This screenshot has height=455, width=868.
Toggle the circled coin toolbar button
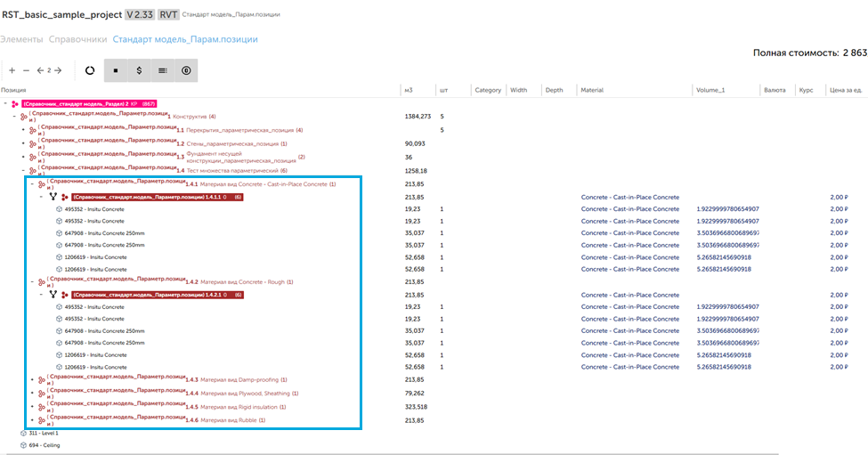pyautogui.click(x=186, y=70)
